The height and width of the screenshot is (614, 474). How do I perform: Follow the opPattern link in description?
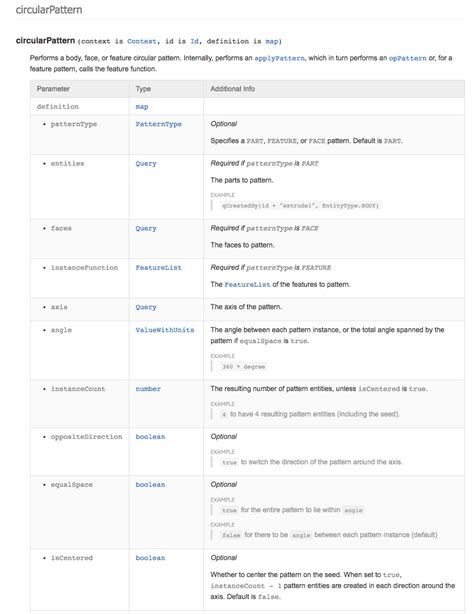pos(407,58)
